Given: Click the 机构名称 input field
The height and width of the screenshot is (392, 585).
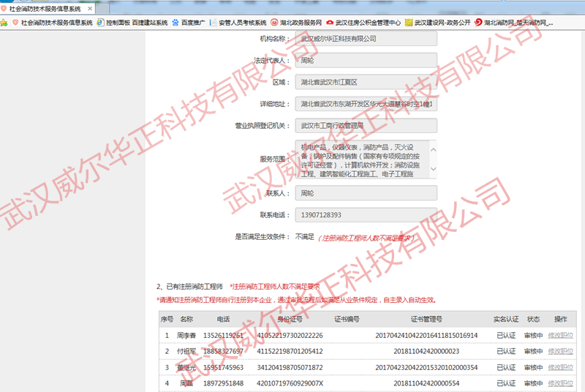Looking at the screenshot, I should (x=366, y=39).
